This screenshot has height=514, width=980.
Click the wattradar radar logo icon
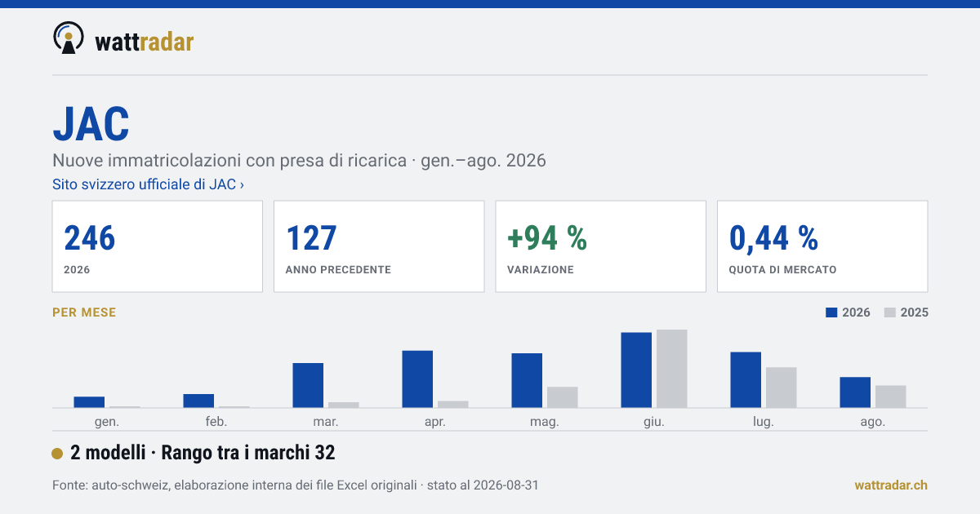[x=68, y=38]
